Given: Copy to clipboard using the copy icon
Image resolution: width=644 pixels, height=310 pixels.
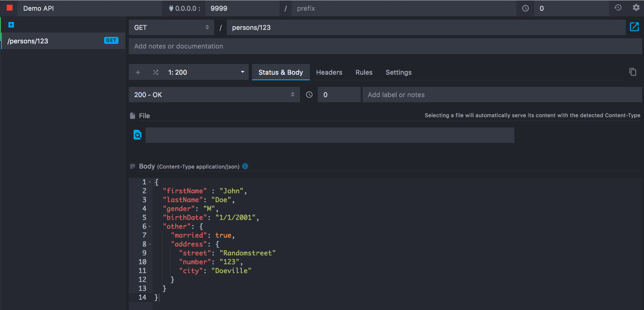Looking at the screenshot, I should (x=633, y=71).
